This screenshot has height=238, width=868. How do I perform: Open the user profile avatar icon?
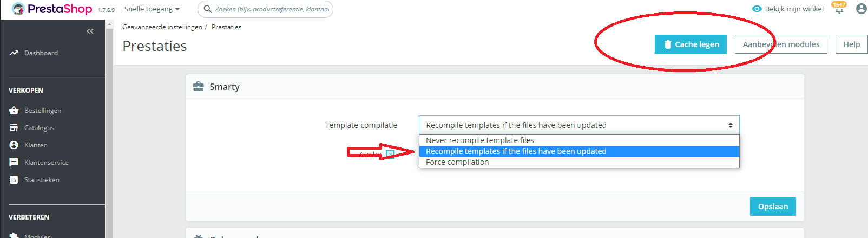(x=861, y=9)
